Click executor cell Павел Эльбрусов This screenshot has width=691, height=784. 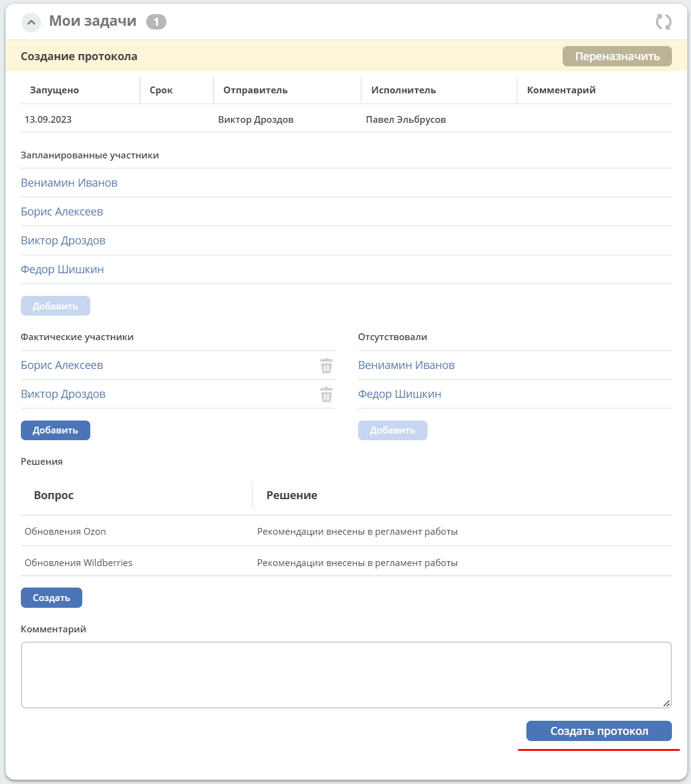(406, 120)
